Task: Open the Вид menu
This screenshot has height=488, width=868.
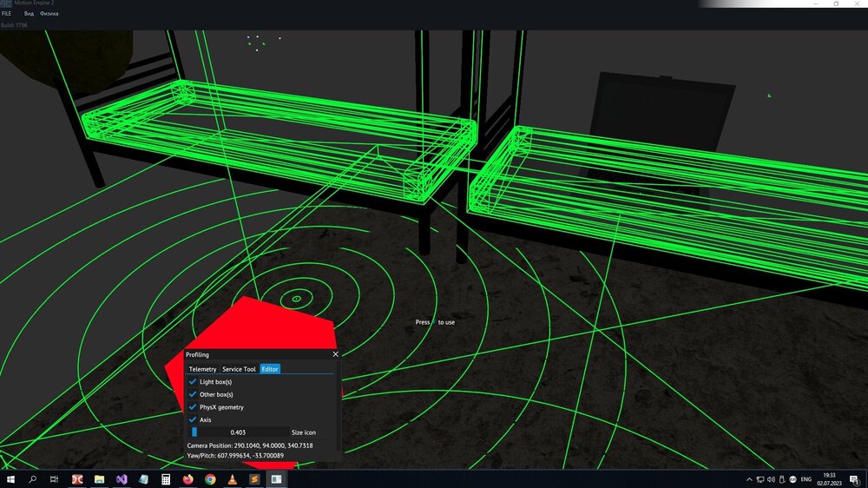Action: point(30,14)
